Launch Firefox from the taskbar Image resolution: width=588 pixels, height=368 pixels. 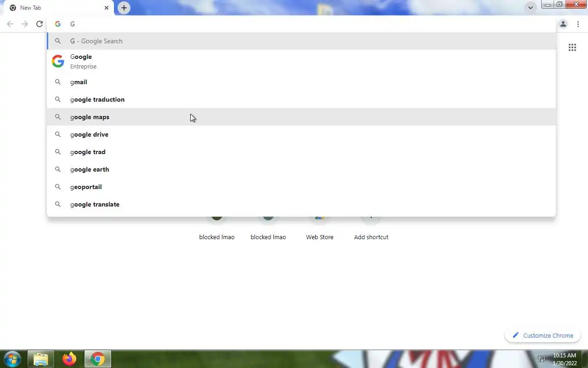(x=69, y=359)
